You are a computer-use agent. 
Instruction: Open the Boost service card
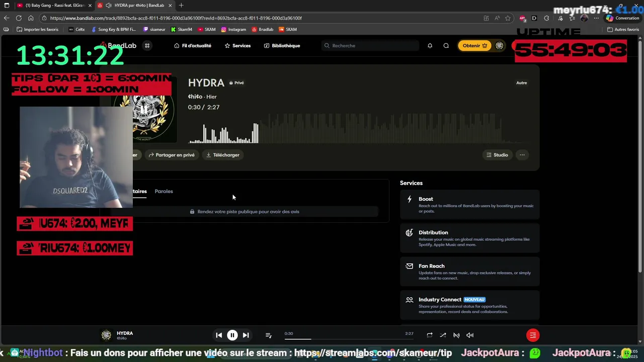tap(470, 204)
